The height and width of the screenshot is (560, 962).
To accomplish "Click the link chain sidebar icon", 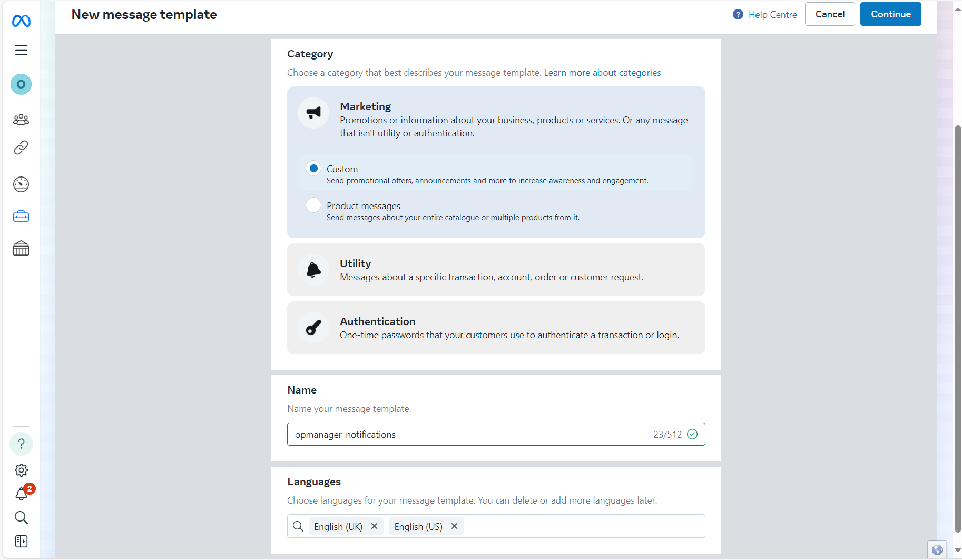I will tap(21, 148).
